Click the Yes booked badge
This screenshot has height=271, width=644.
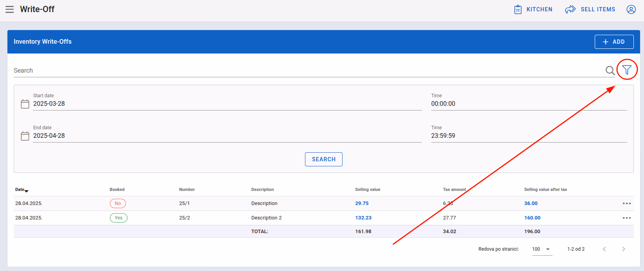pos(118,218)
